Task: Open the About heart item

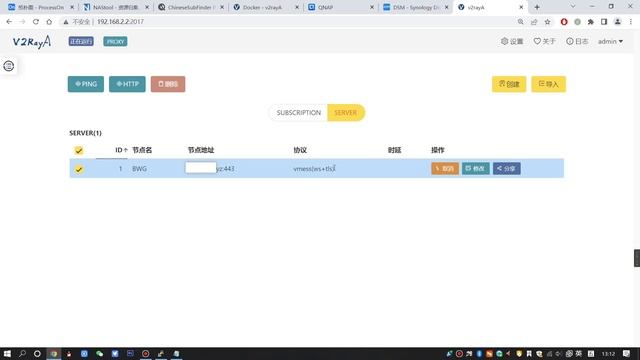Action: point(544,41)
